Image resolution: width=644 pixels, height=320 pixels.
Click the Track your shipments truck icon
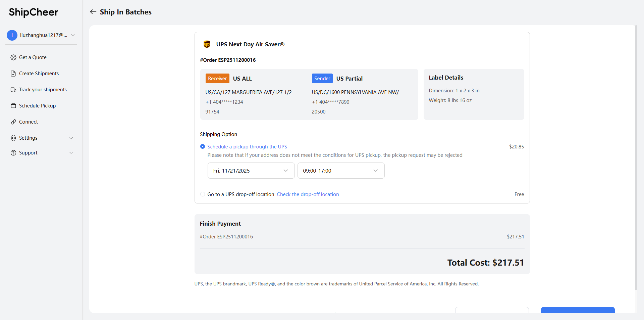pos(13,90)
